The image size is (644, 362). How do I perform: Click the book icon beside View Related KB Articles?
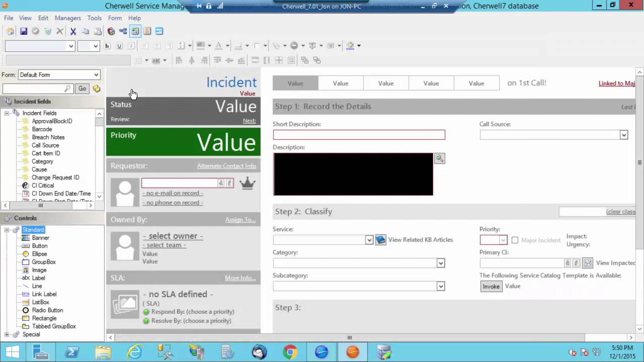pos(381,240)
